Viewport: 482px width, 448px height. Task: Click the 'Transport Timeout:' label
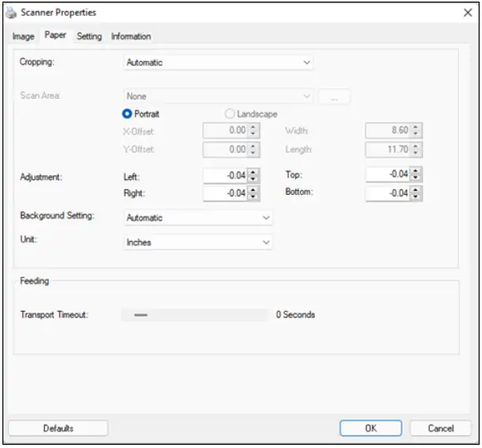[54, 315]
